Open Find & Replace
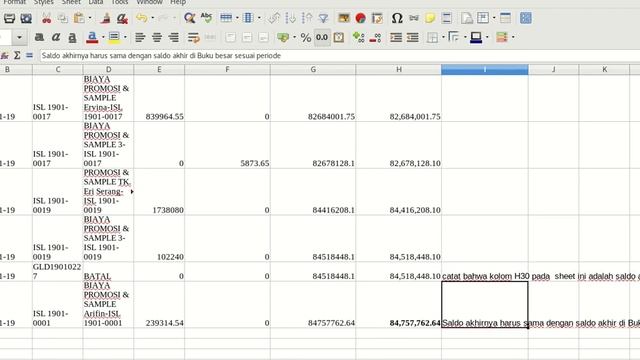This screenshot has height=360, width=640. click(x=189, y=18)
